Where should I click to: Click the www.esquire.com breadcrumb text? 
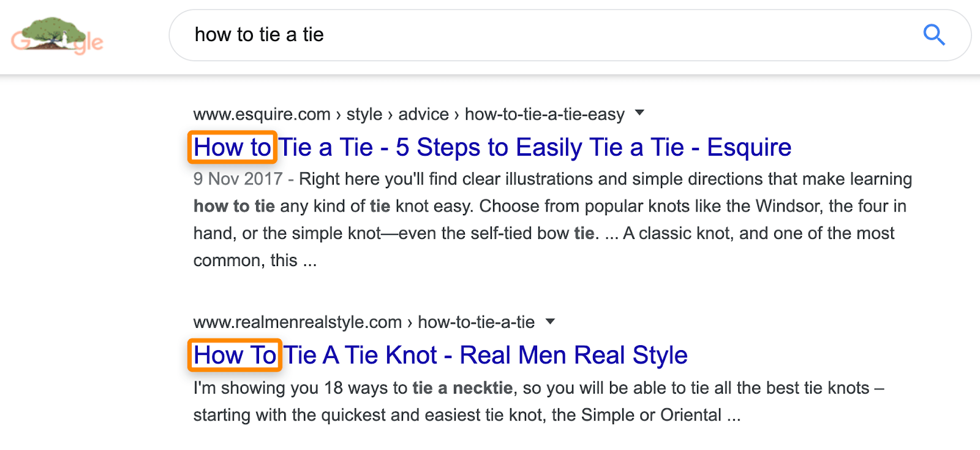[x=261, y=114]
